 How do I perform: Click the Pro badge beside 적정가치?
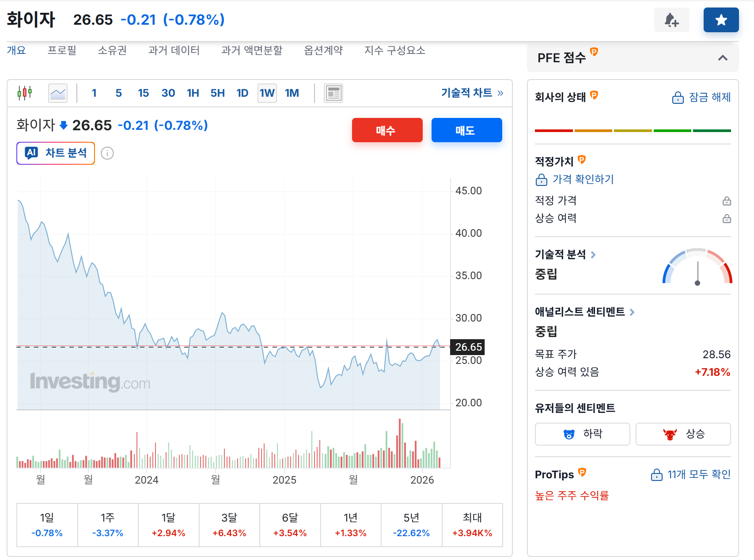coord(582,159)
